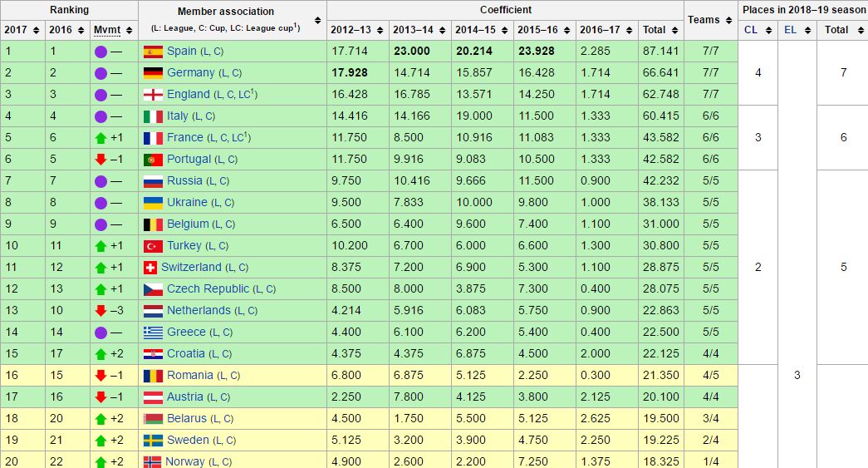Viewport: 868px width, 468px height.
Task: Sort by 2013–14 coefficient column
Action: coord(442,31)
